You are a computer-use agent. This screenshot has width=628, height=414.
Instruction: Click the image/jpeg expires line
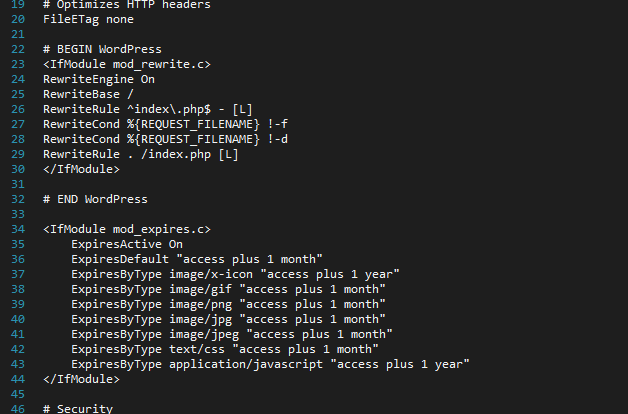pyautogui.click(x=232, y=334)
